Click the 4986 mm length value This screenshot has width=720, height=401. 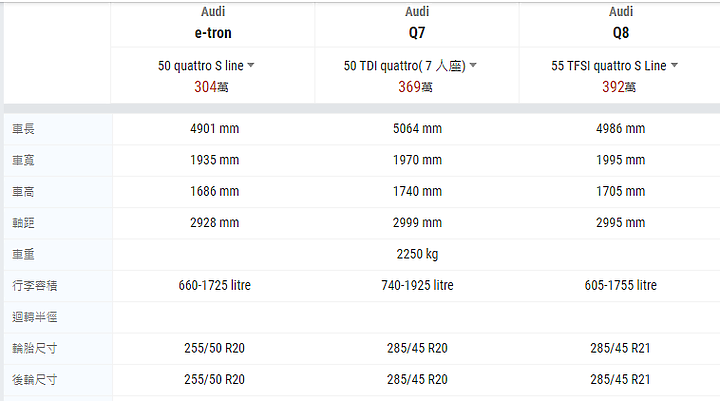click(620, 129)
